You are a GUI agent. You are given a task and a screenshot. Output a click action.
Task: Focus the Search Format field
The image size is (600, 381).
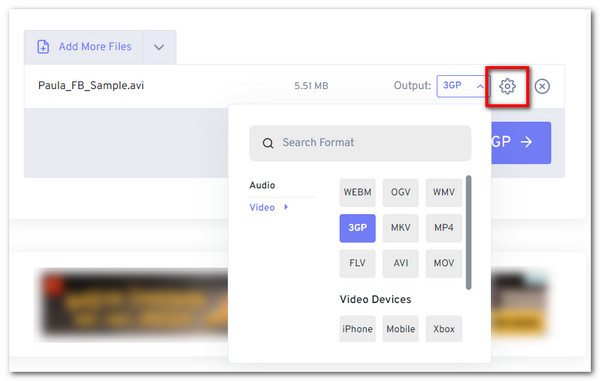point(360,143)
